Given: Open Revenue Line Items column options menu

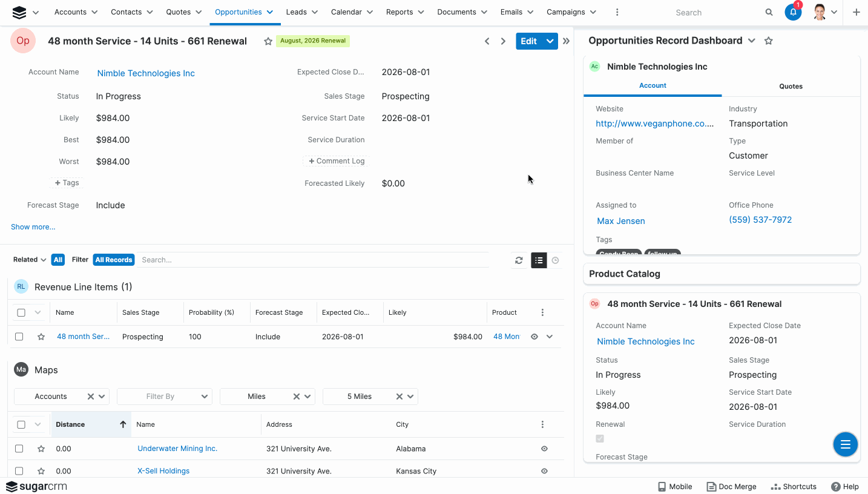Looking at the screenshot, I should [542, 312].
